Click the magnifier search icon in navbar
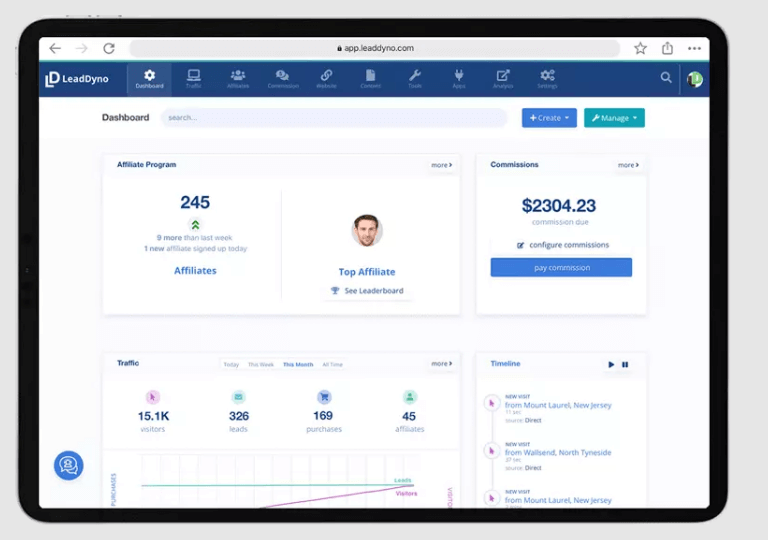This screenshot has width=768, height=540. tap(666, 77)
